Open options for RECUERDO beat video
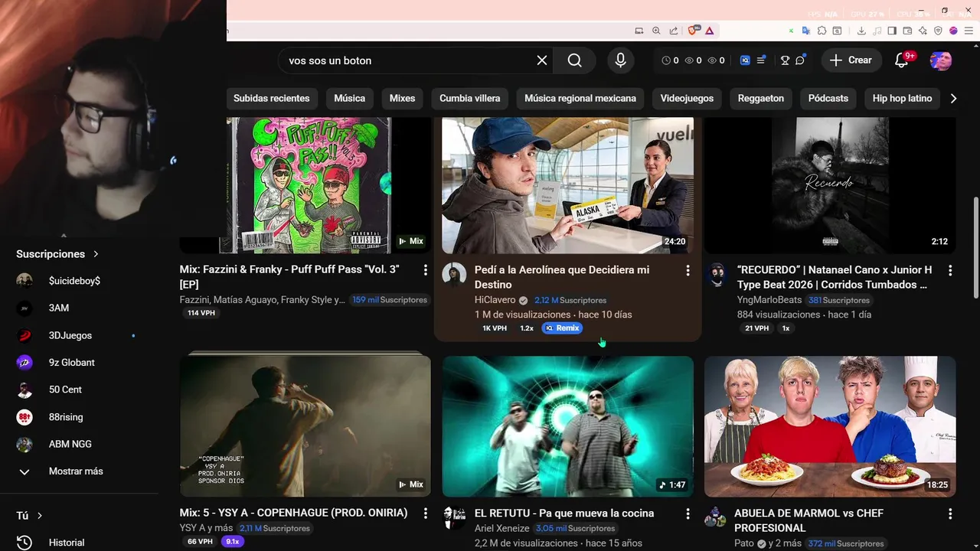This screenshot has height=551, width=980. click(x=950, y=270)
